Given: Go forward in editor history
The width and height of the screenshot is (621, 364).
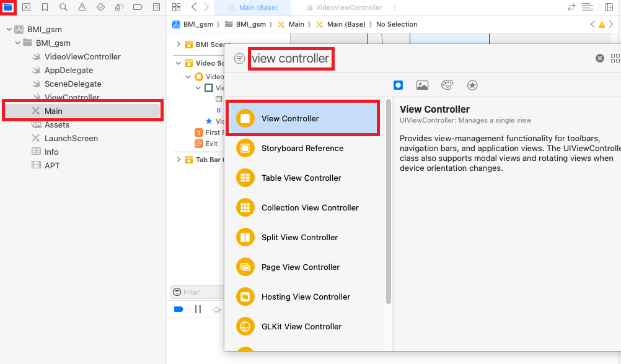Looking at the screenshot, I should (206, 7).
